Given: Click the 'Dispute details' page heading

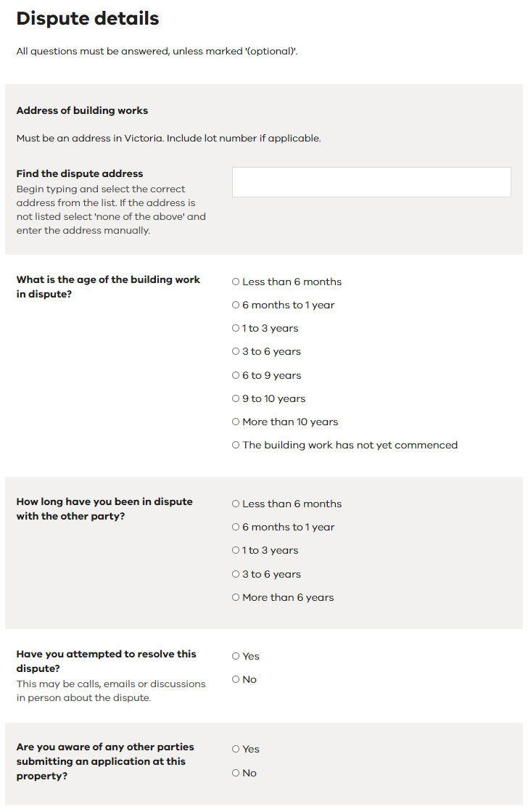Looking at the screenshot, I should click(88, 19).
